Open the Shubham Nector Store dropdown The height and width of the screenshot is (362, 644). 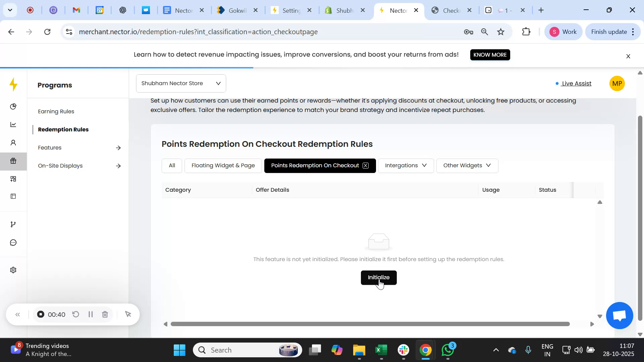tap(181, 83)
